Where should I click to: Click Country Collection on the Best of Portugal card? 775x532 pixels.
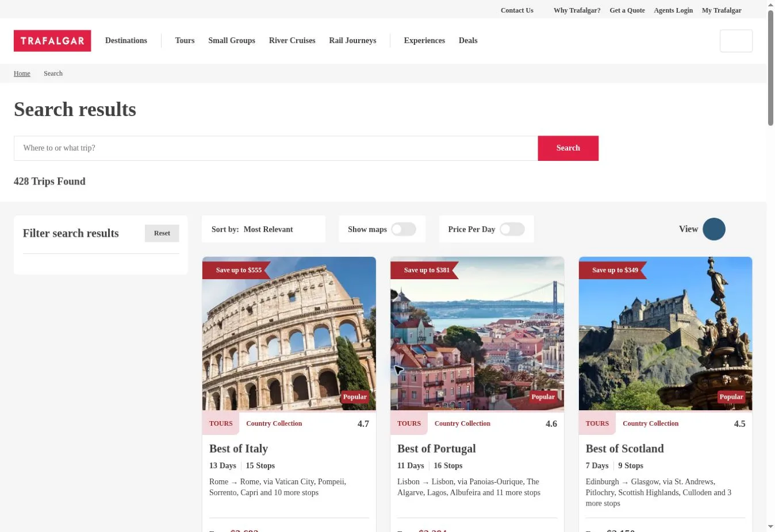point(462,423)
